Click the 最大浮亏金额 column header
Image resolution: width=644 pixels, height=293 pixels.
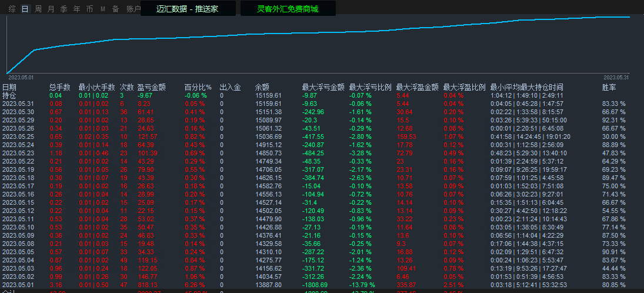[323, 87]
